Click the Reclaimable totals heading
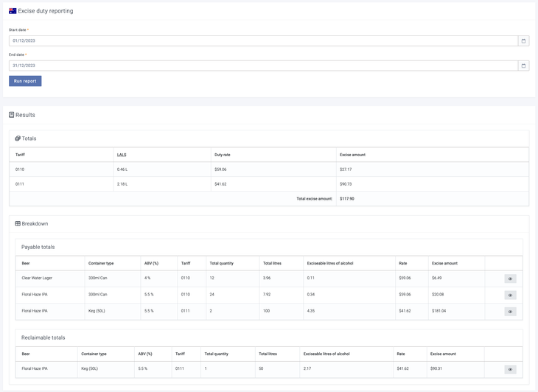The height and width of the screenshot is (392, 538). [x=43, y=337]
